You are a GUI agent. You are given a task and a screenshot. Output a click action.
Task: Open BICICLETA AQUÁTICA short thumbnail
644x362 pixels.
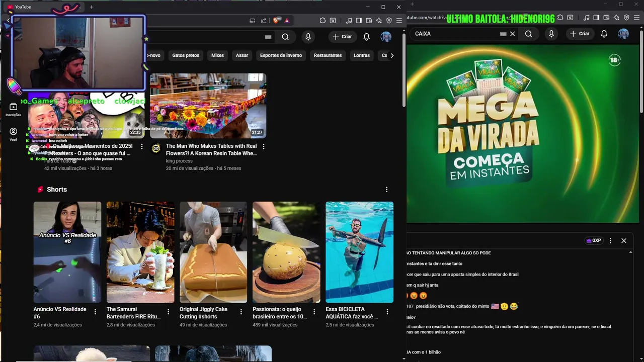coord(359,252)
